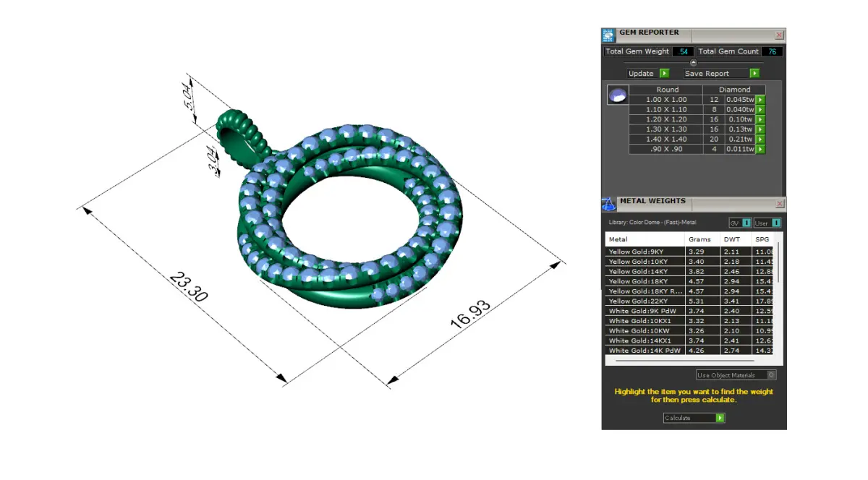Click the .90 X .90 size cell
The width and height of the screenshot is (868, 480).
(x=666, y=149)
